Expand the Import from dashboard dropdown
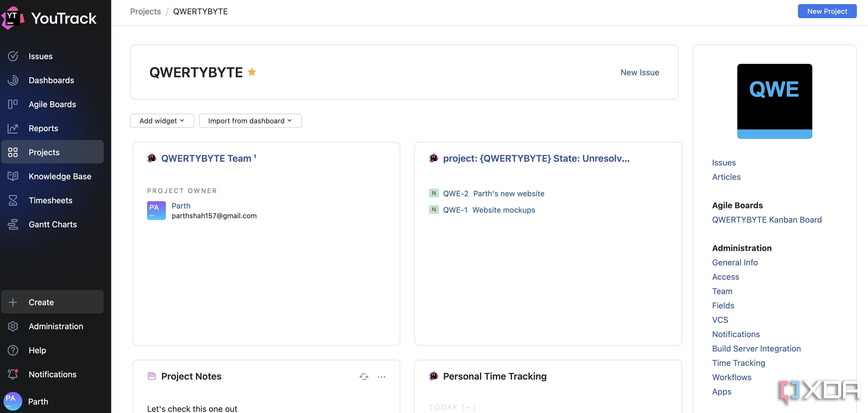This screenshot has height=413, width=868. 250,121
